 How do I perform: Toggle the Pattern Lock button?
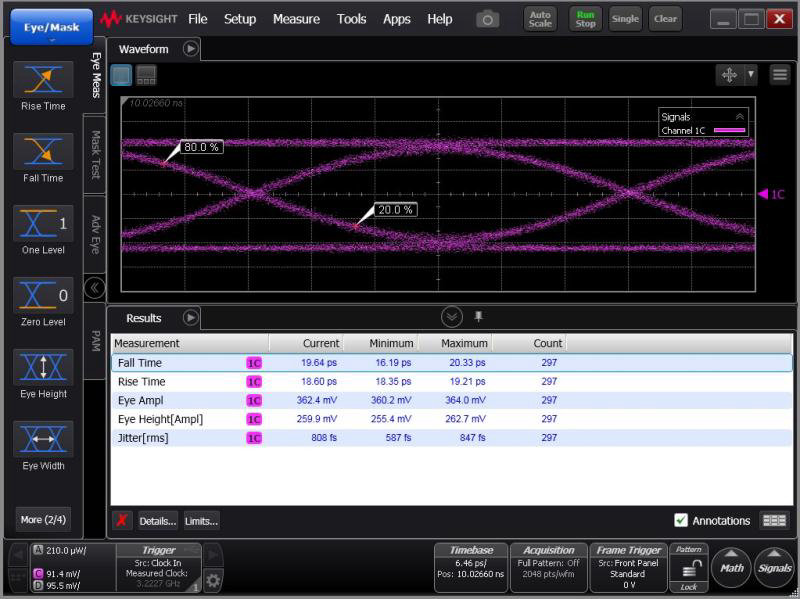tap(688, 569)
